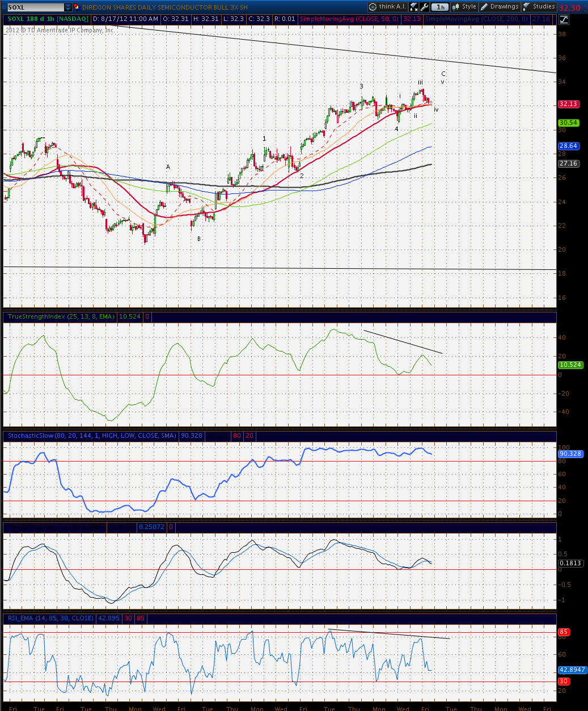The width and height of the screenshot is (588, 711).
Task: Open the Style menu
Action: (464, 7)
